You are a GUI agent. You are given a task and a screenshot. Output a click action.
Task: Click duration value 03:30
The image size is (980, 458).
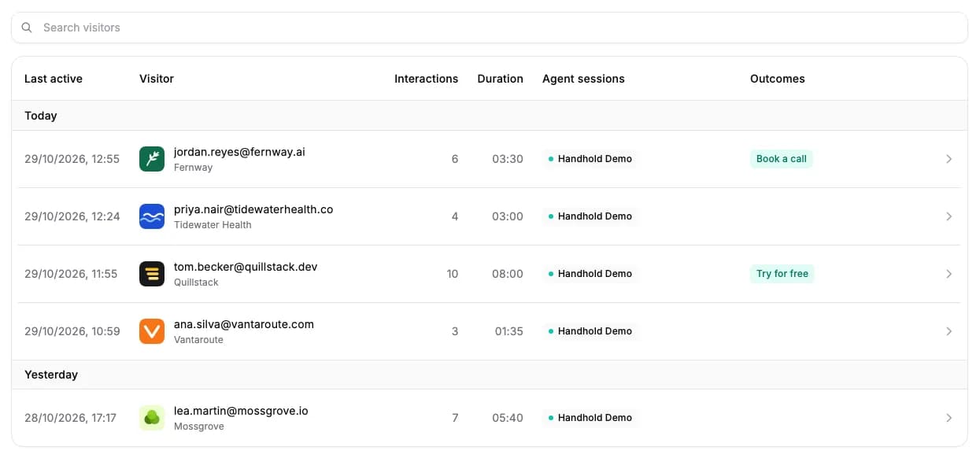point(508,159)
